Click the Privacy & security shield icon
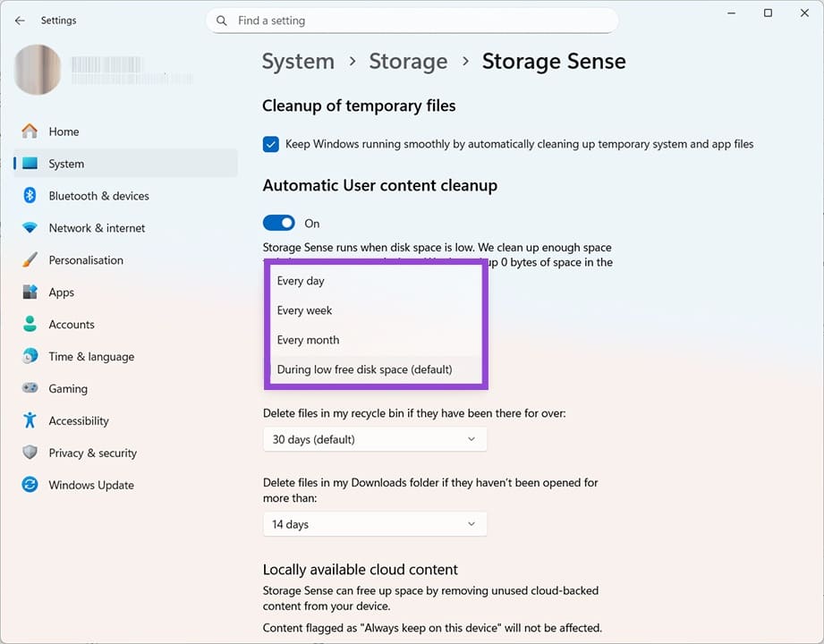The width and height of the screenshot is (824, 644). click(30, 453)
